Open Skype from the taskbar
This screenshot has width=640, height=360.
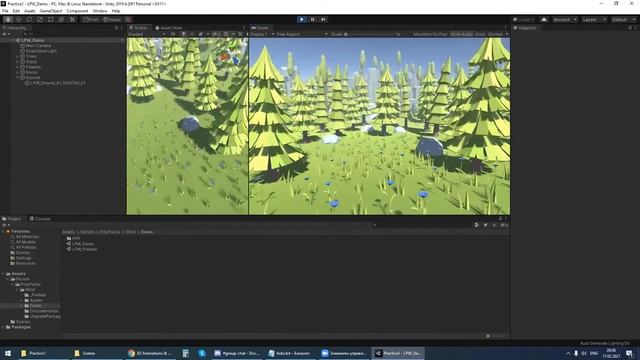pyautogui.click(x=202, y=353)
